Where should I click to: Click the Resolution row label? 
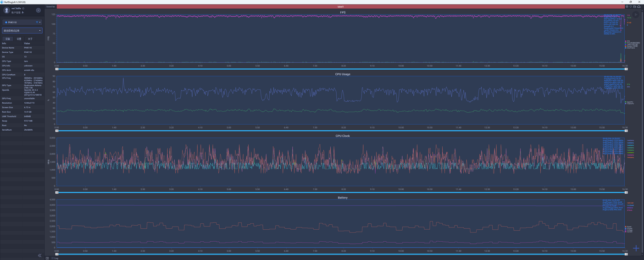tap(7, 103)
